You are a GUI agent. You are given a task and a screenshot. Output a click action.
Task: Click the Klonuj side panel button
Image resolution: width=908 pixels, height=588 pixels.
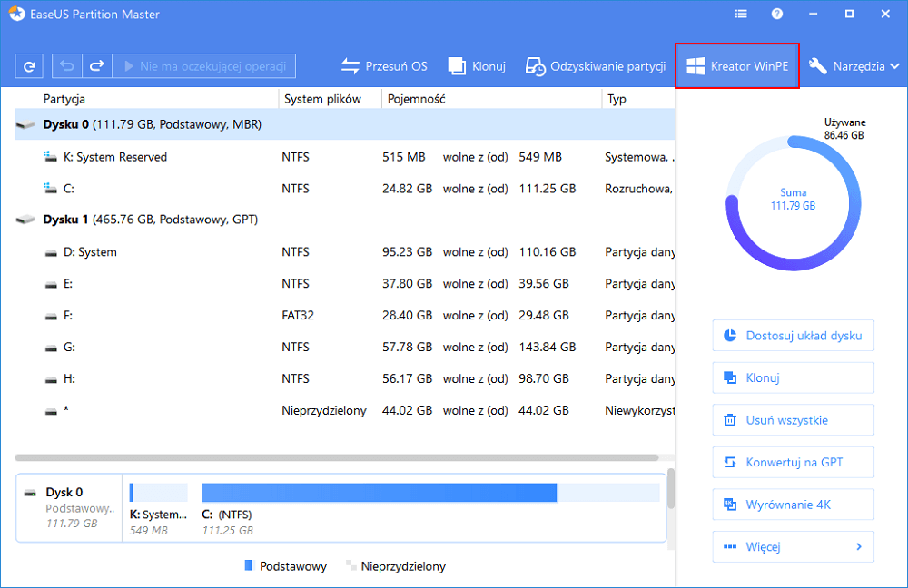tap(793, 377)
